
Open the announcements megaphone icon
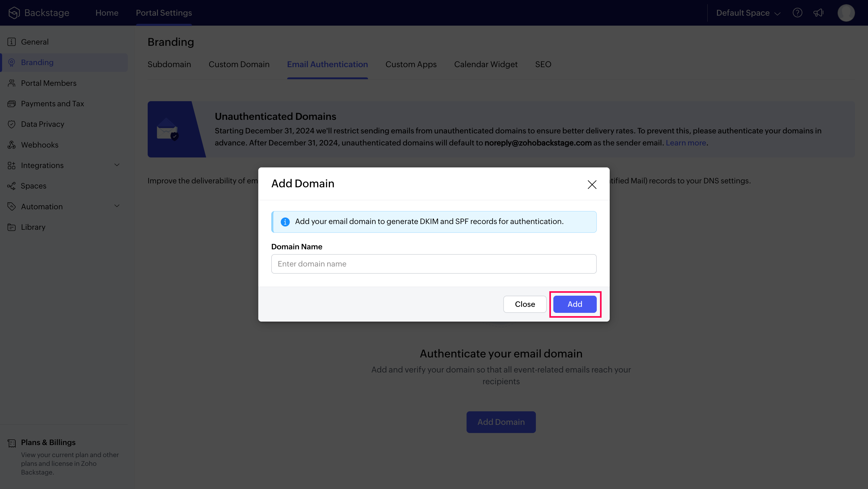(819, 13)
